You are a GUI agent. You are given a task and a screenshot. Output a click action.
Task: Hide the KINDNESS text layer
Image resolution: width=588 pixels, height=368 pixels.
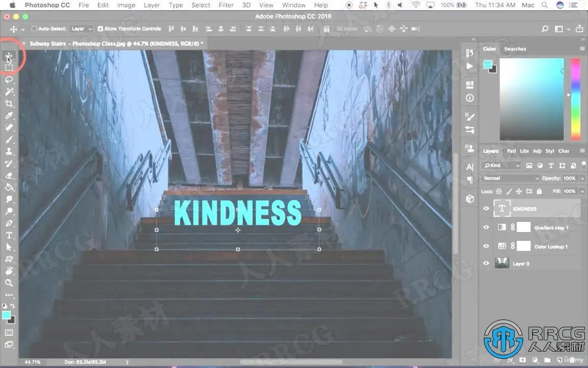[x=486, y=209]
